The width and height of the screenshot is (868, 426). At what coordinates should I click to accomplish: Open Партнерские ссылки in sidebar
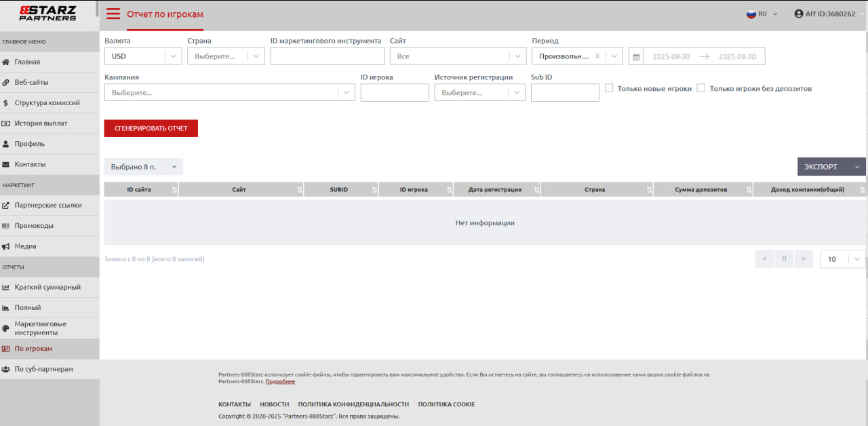[x=47, y=205]
